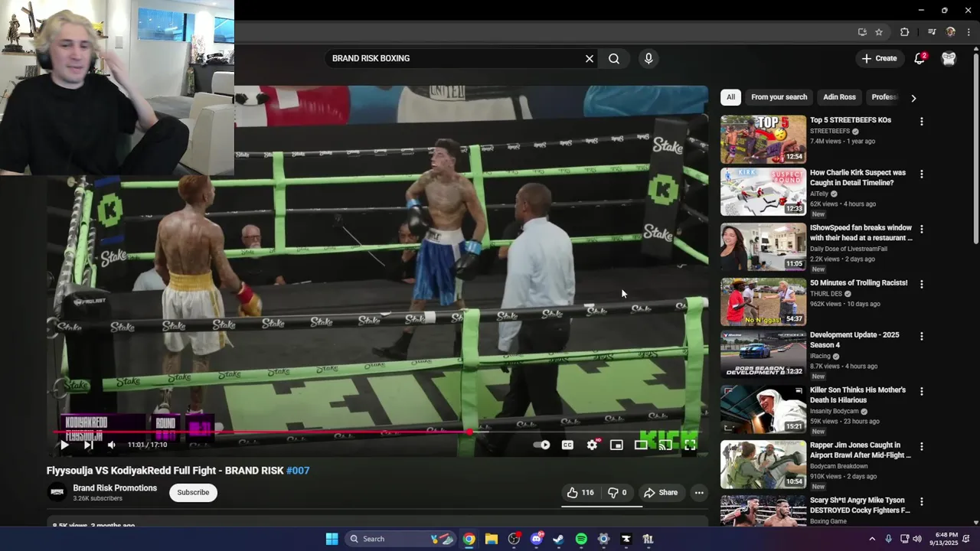Click the taskbar Search box
The width and height of the screenshot is (980, 551).
400,539
